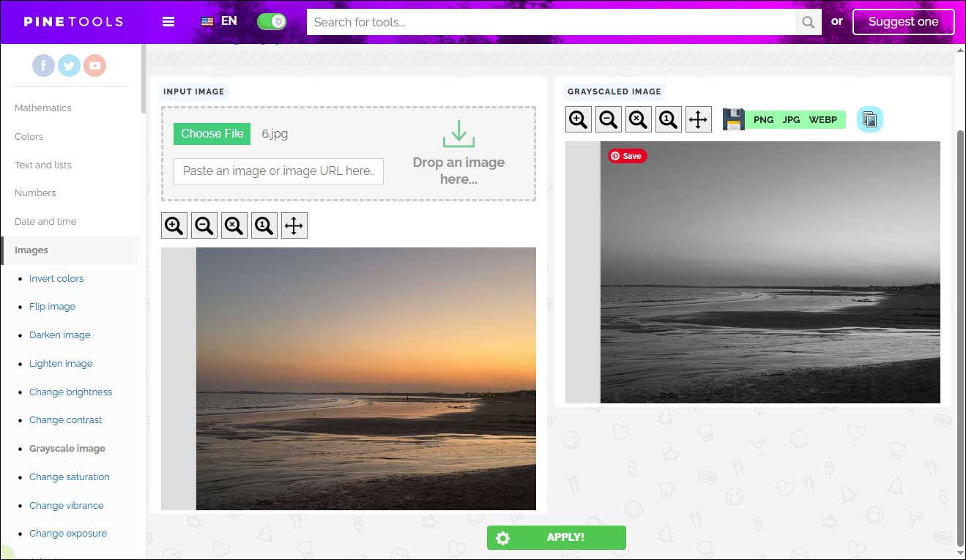This screenshot has width=966, height=560.
Task: Open the Invert colors tool
Action: 56,278
